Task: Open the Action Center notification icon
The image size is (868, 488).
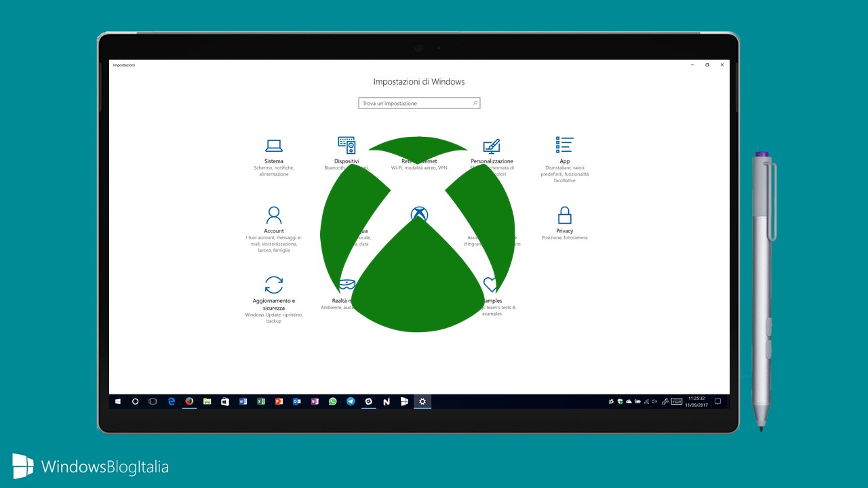Action: tap(717, 401)
